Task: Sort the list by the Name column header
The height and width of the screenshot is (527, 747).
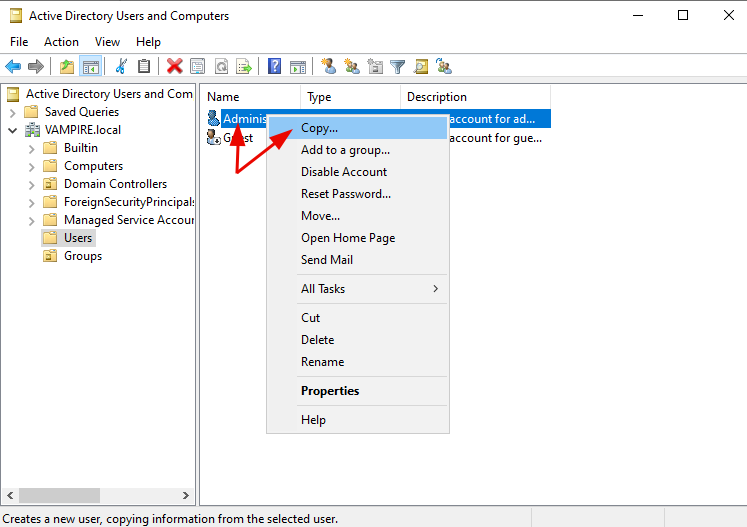Action: (x=251, y=97)
